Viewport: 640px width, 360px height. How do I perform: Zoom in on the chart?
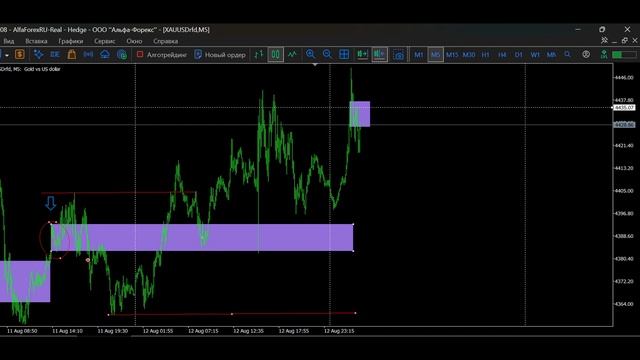[310, 54]
